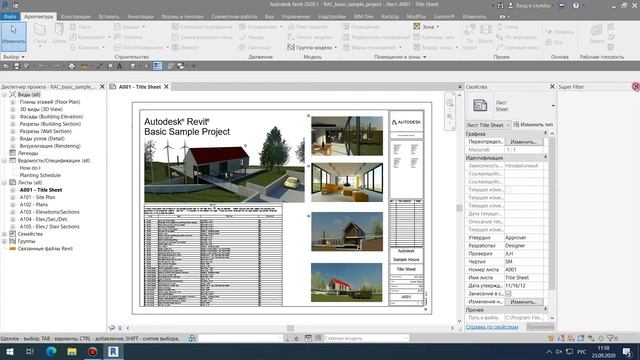The height and width of the screenshot is (360, 640).
Task: Click the Open icon in quick access toolbar
Action: [x=6, y=66]
